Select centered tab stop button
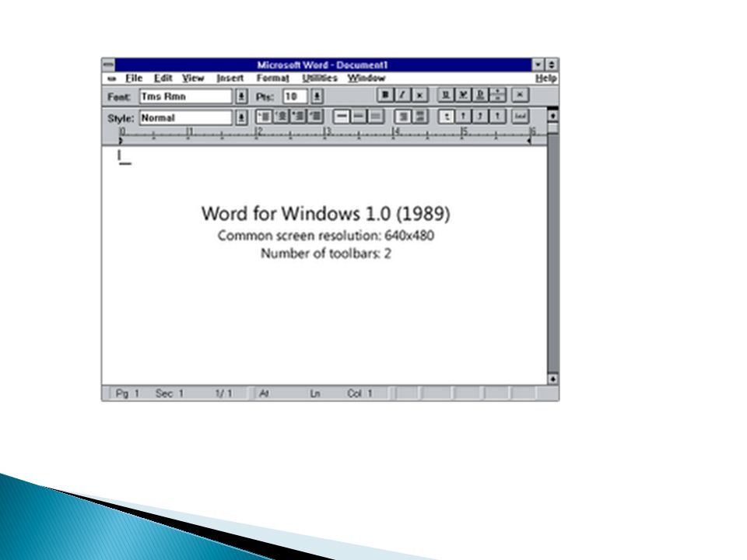 463,116
